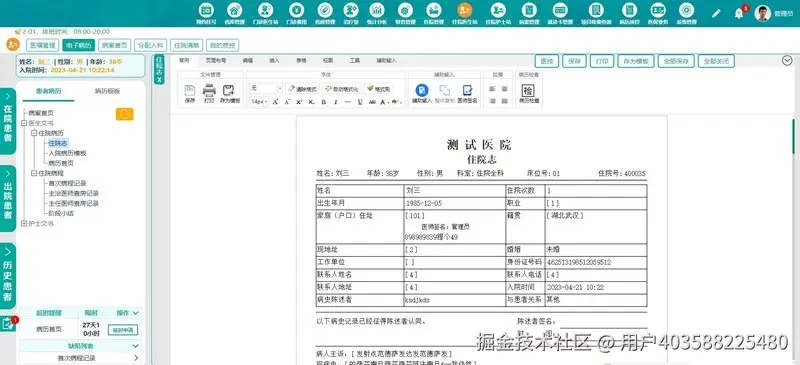Toggle superscript formatting
Image resolution: width=800 pixels, height=365 pixels.
pyautogui.click(x=299, y=102)
